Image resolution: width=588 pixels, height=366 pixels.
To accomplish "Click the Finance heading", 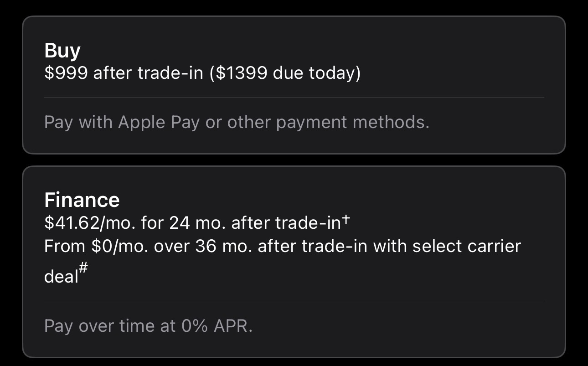I will coord(82,200).
